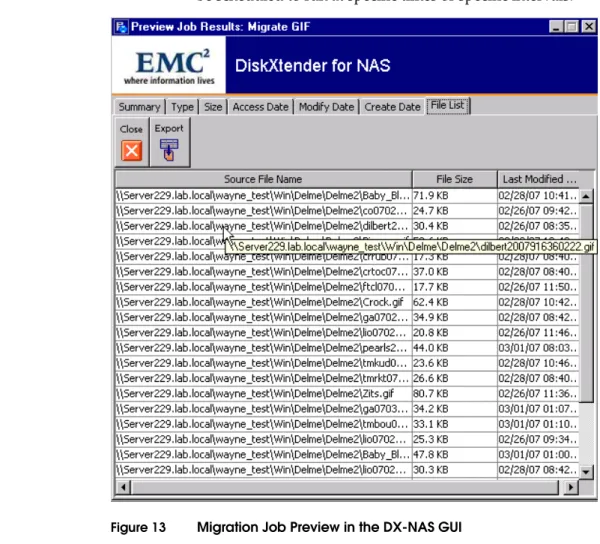Click the 62.4 KB file size cell
The width and height of the screenshot is (600, 544).
pos(455,302)
